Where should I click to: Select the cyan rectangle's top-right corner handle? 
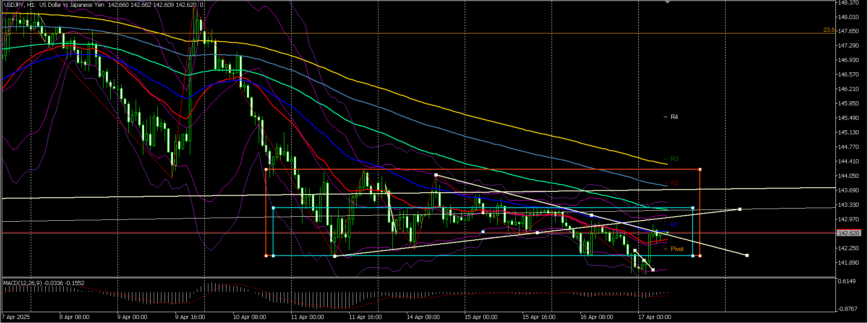[693, 208]
